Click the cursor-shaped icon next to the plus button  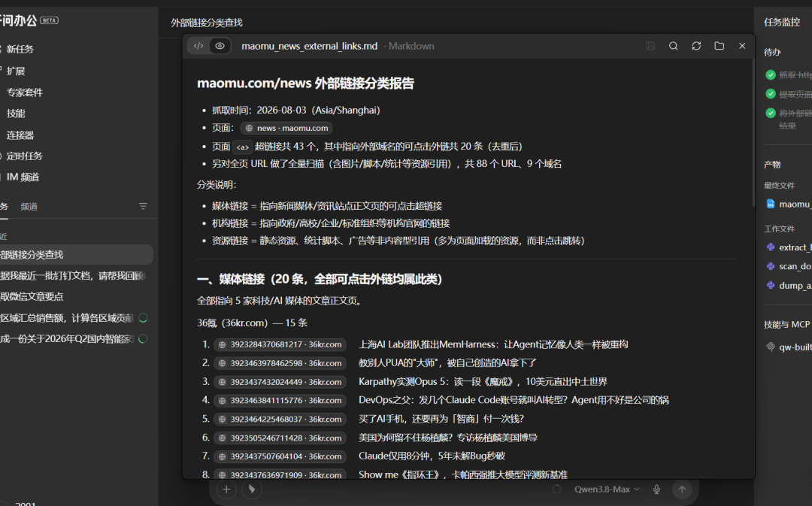252,489
